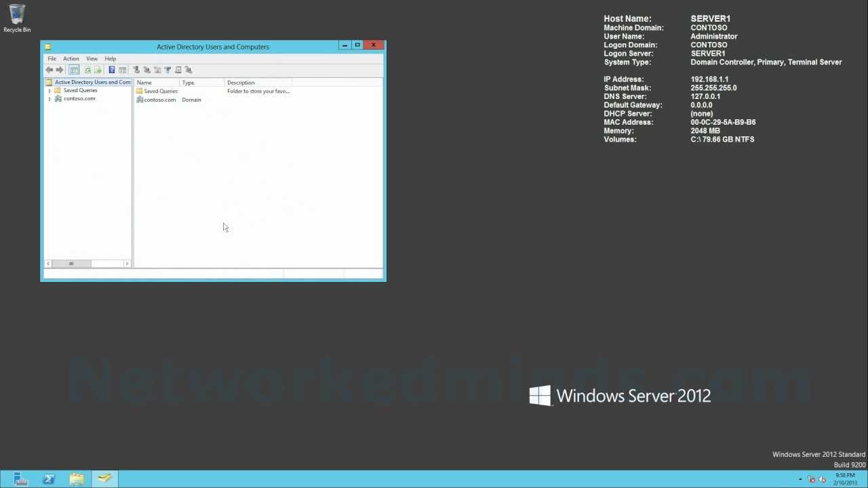Expand the contoso.com tree node

click(50, 99)
